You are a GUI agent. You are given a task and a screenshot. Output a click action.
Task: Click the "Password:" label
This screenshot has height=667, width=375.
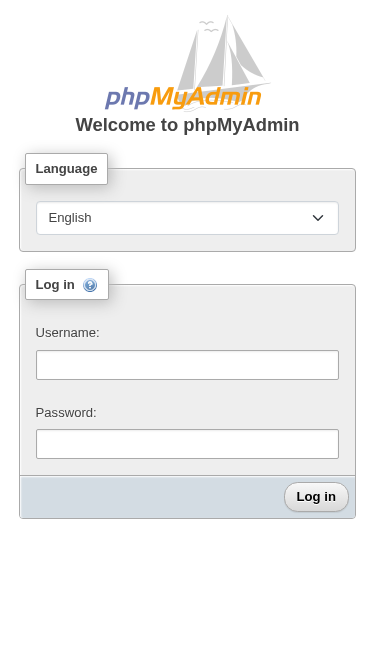pos(66,413)
